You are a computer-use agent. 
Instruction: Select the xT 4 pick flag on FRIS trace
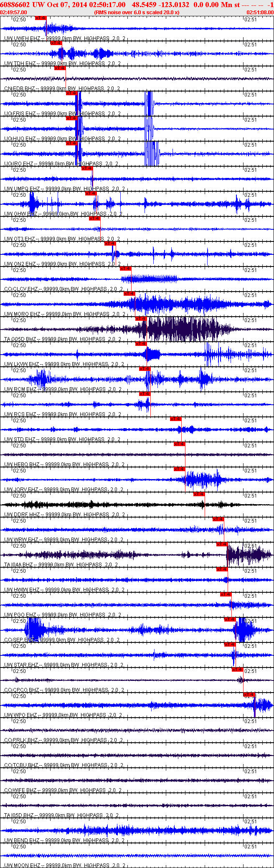pyautogui.click(x=72, y=93)
